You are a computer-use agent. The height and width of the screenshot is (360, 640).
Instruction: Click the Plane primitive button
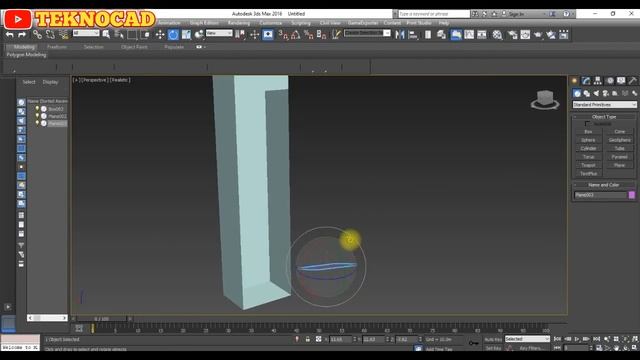[620, 165]
